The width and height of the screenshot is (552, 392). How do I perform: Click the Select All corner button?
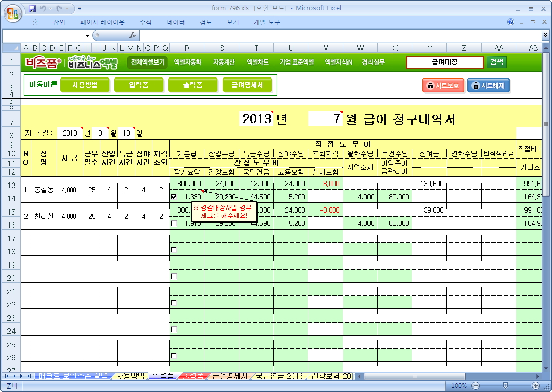pyautogui.click(x=11, y=48)
